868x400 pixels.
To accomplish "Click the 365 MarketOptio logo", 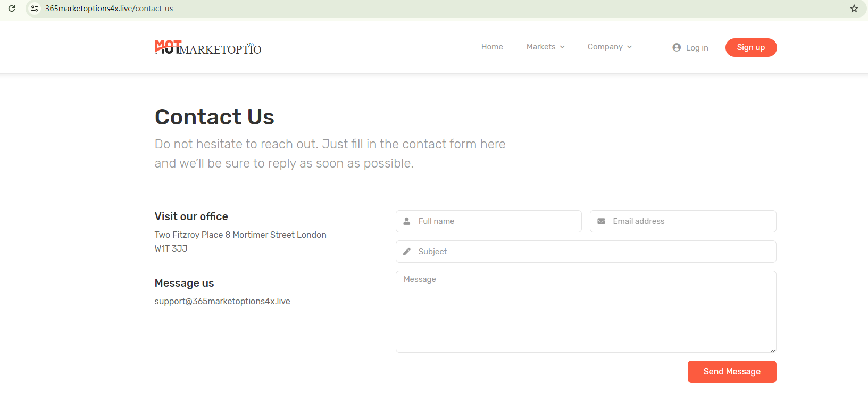I will (208, 48).
